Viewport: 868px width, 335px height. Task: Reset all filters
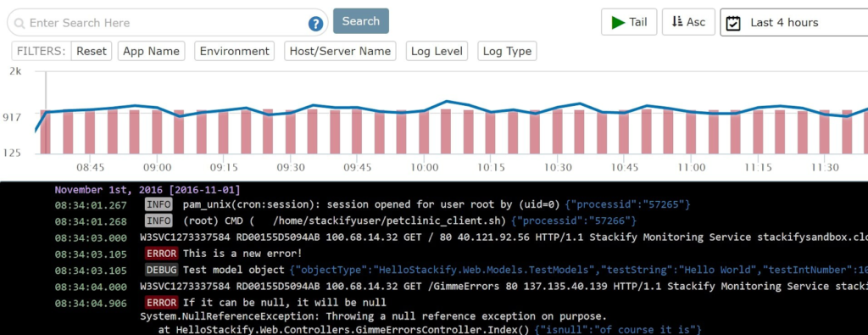click(x=92, y=51)
